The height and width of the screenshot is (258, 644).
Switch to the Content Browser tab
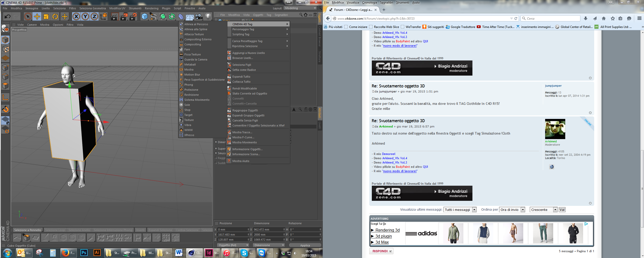[x=320, y=36]
